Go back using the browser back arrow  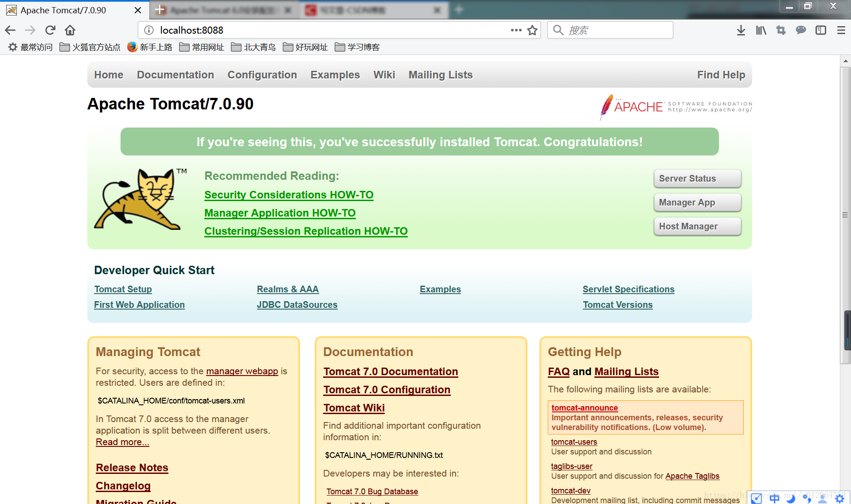[x=10, y=30]
